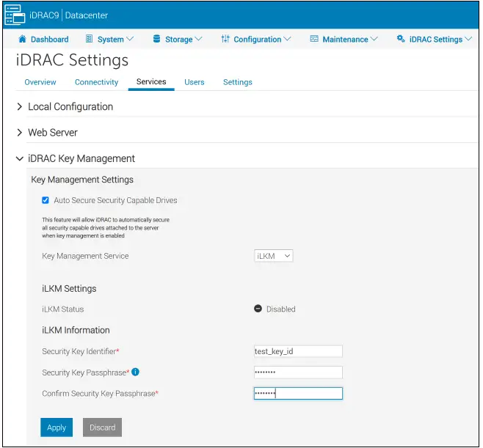This screenshot has height=448, width=483.
Task: Click the Configuration sliders icon
Action: coord(225,39)
